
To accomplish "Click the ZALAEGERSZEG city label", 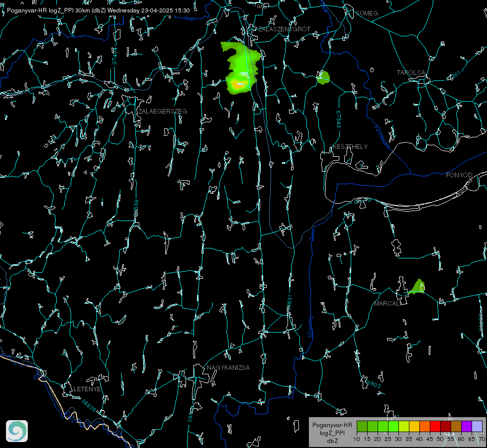I will (163, 112).
